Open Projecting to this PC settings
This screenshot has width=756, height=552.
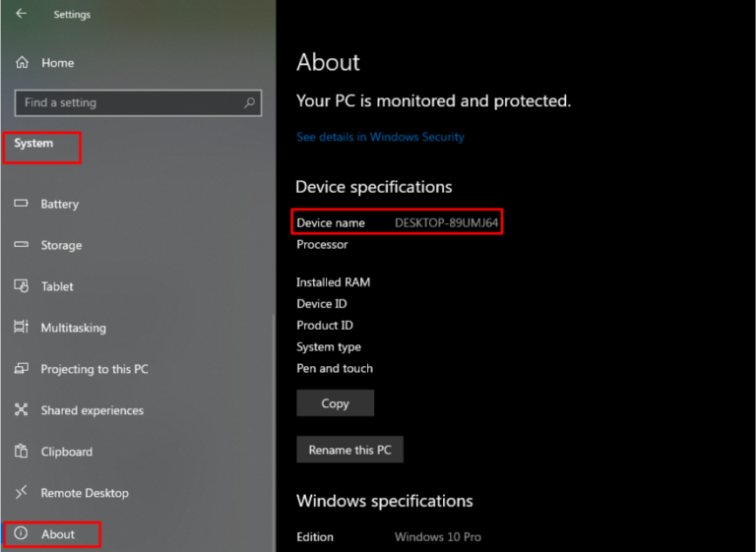[x=94, y=369]
